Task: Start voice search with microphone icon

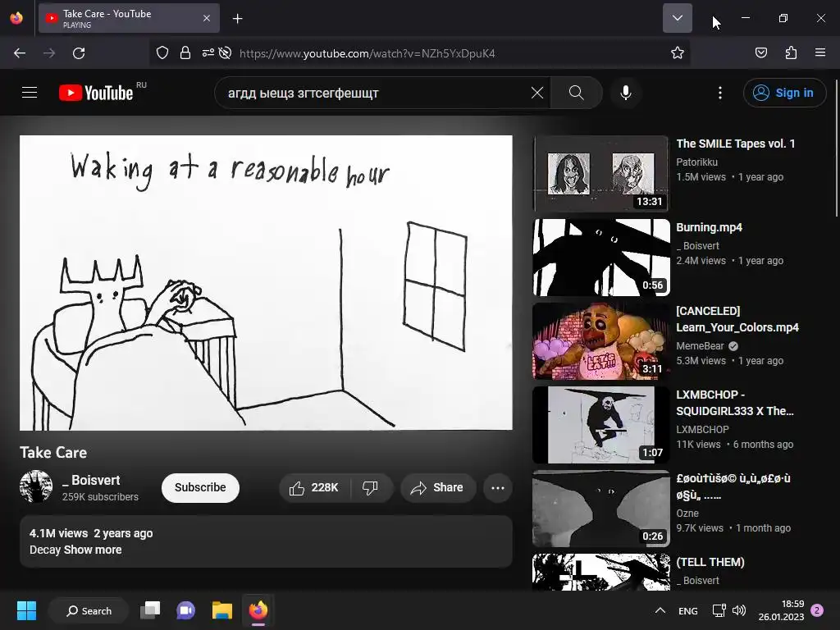Action: 625,93
